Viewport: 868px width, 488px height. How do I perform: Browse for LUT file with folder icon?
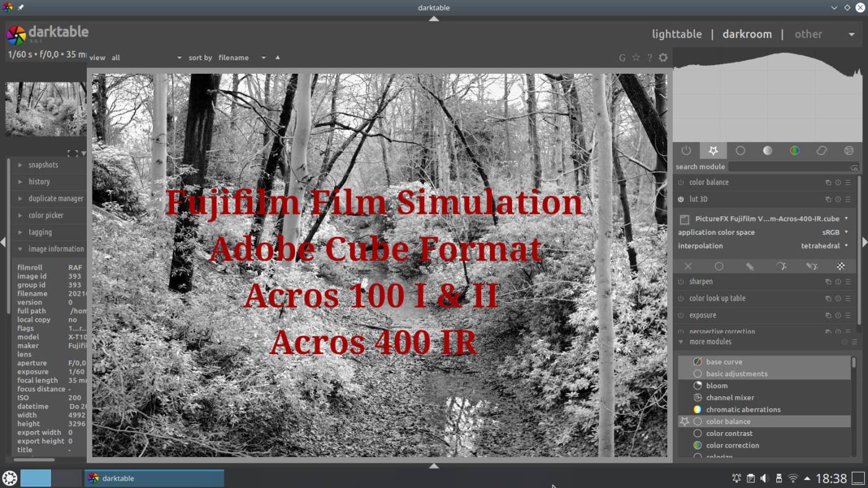684,220
